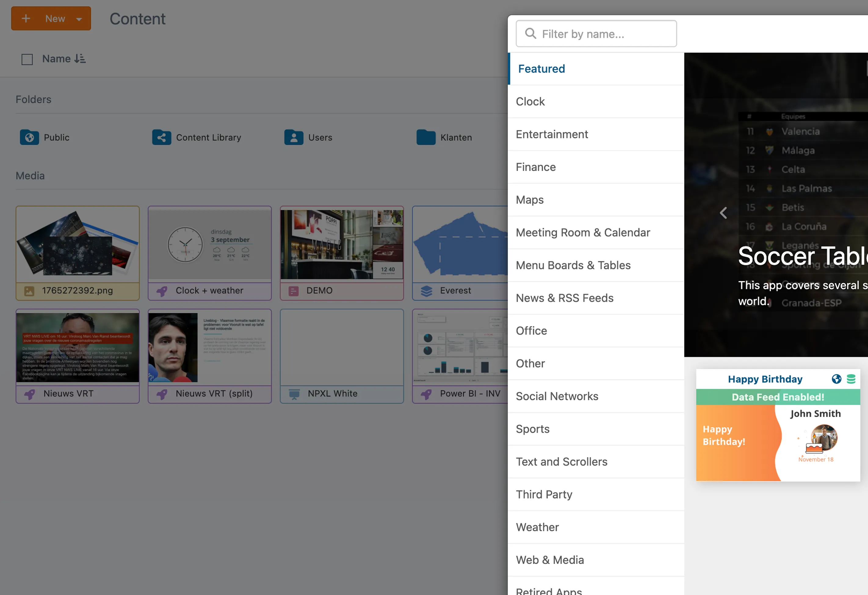Open the Weather app category
This screenshot has width=868, height=595.
click(x=537, y=527)
